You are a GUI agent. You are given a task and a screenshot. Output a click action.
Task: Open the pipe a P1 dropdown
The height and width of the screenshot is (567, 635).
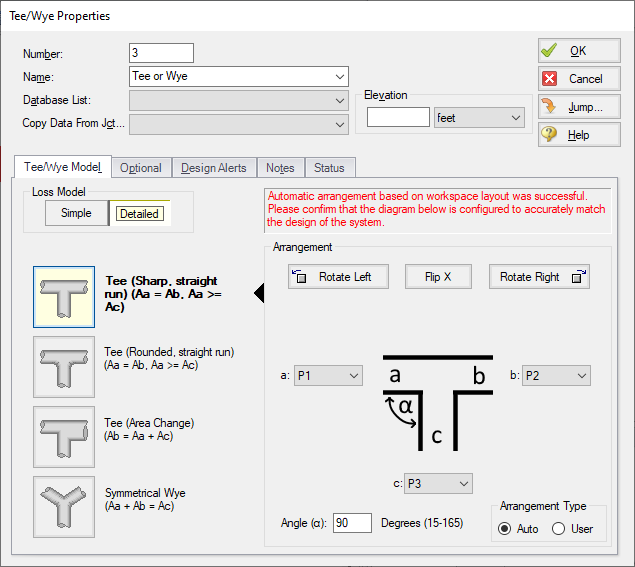pos(328,375)
